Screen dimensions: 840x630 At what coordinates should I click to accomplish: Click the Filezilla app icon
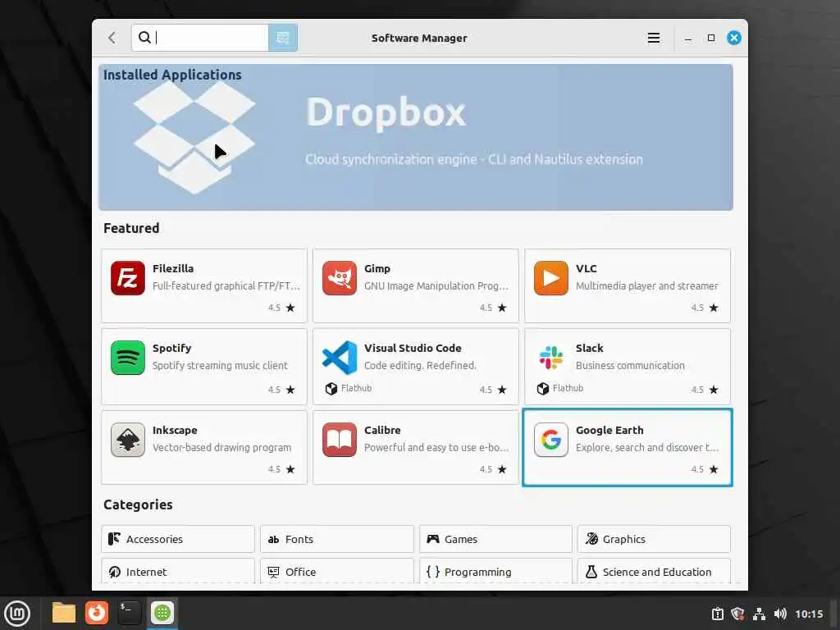tap(127, 278)
